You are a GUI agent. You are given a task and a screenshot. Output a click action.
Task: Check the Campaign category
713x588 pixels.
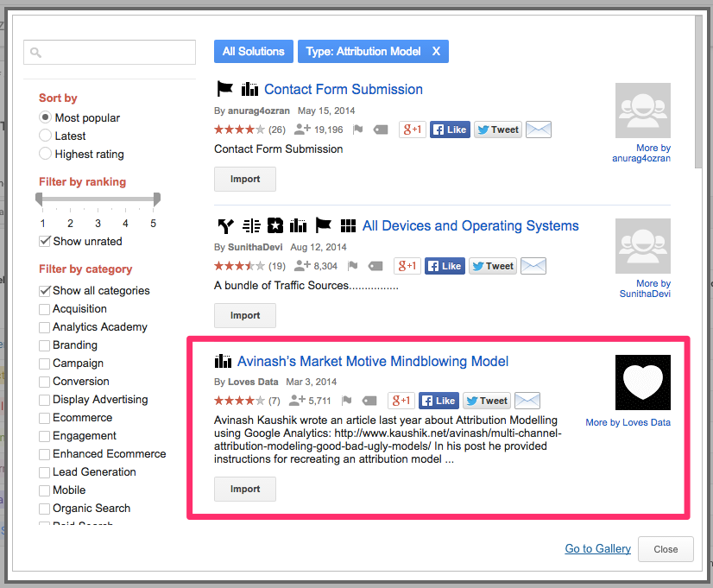click(x=44, y=364)
